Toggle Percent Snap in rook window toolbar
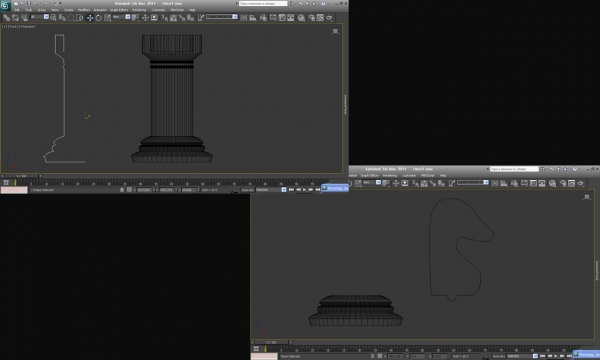The height and width of the screenshot is (360, 600). [182, 18]
